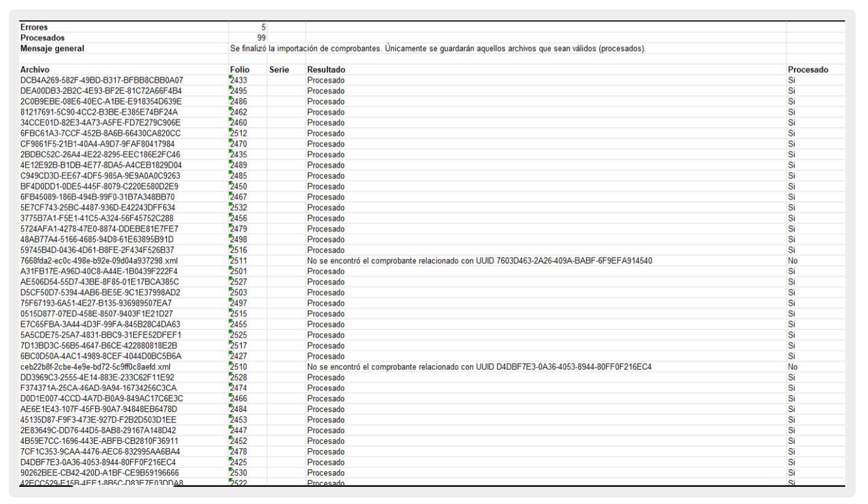The height and width of the screenshot is (504, 868).
Task: Click the green triangle marker on folio 2425
Action: click(x=231, y=461)
